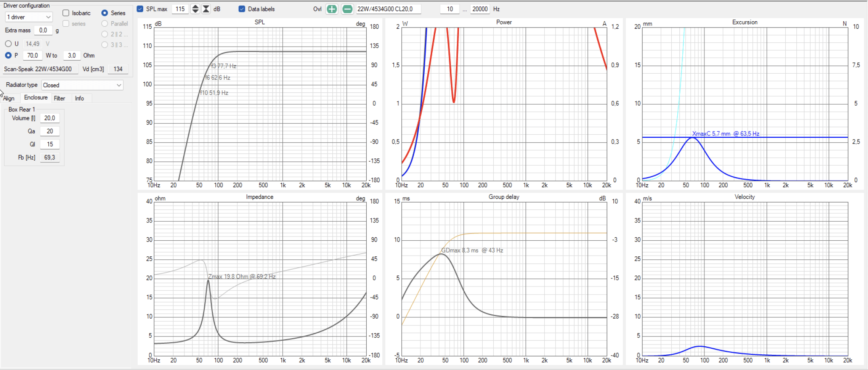Enable the Isobaric checkbox
The width and height of the screenshot is (868, 370).
coord(66,13)
